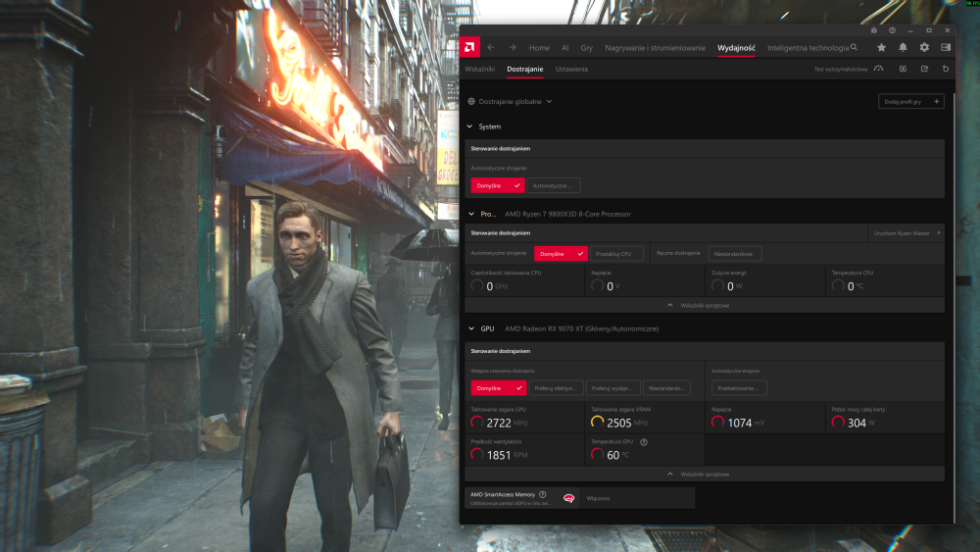Collapse the Pro... processor section
The height and width of the screenshot is (552, 980).
point(471,214)
